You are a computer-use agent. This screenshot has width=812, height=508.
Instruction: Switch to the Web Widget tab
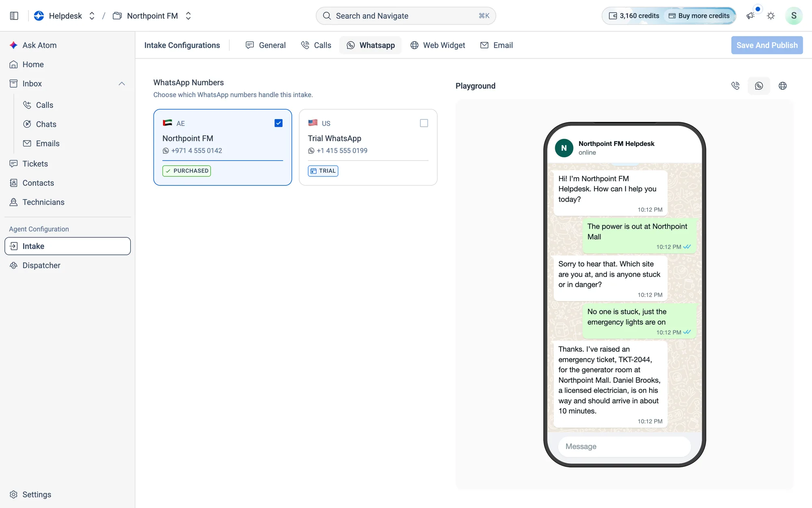438,45
